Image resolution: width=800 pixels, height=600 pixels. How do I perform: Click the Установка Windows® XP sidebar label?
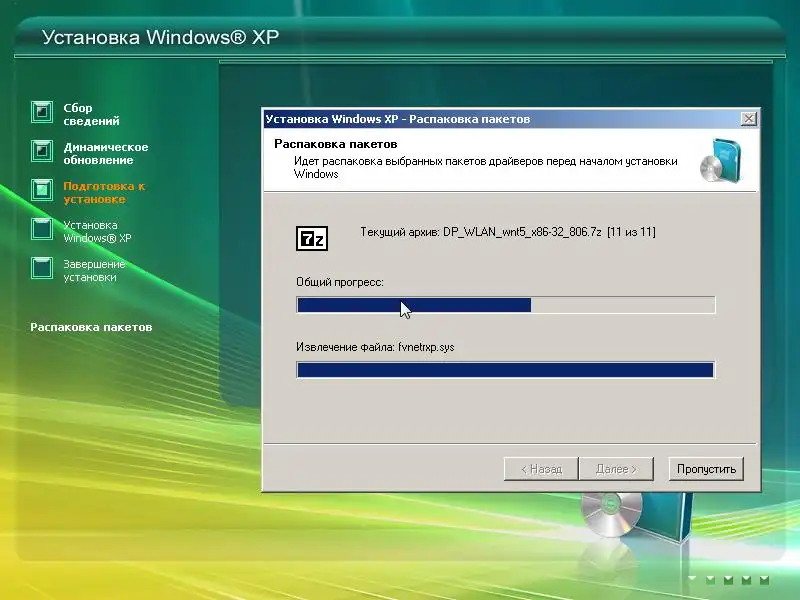[x=97, y=232]
